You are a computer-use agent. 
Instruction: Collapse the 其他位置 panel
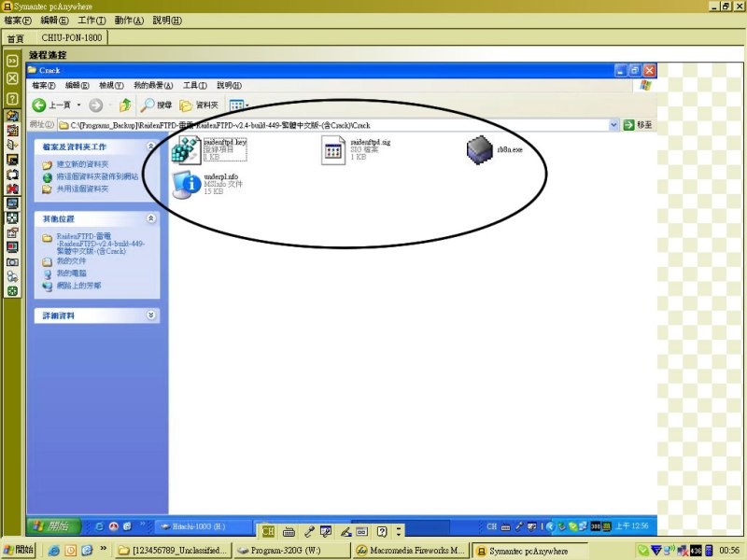pyautogui.click(x=151, y=218)
